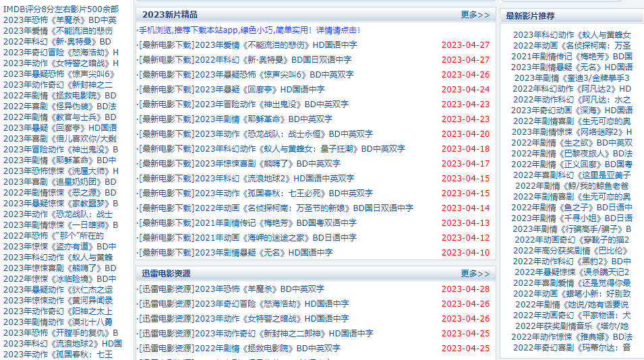Open 2022年惊悚《水临险境》 in left sidebar

(60, 278)
